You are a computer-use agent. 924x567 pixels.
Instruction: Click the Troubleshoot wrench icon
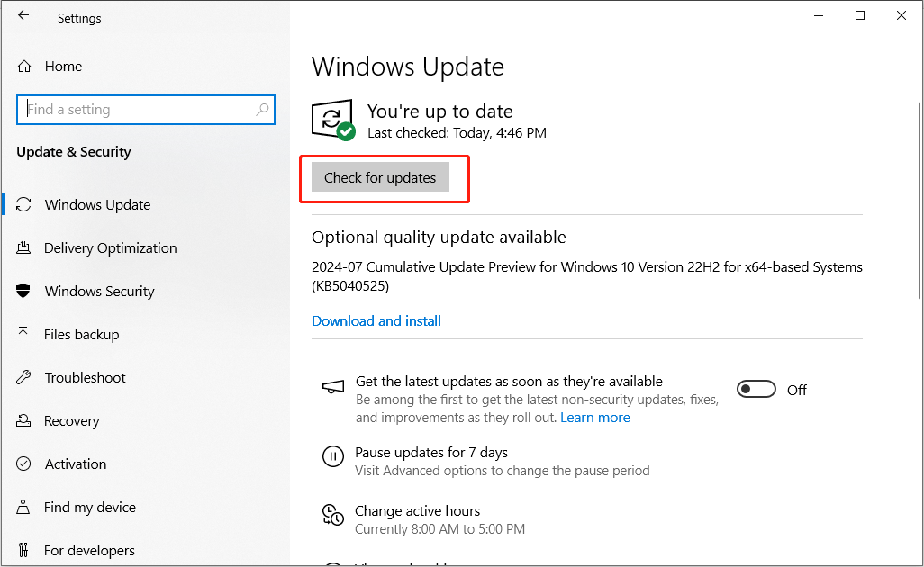(x=24, y=377)
